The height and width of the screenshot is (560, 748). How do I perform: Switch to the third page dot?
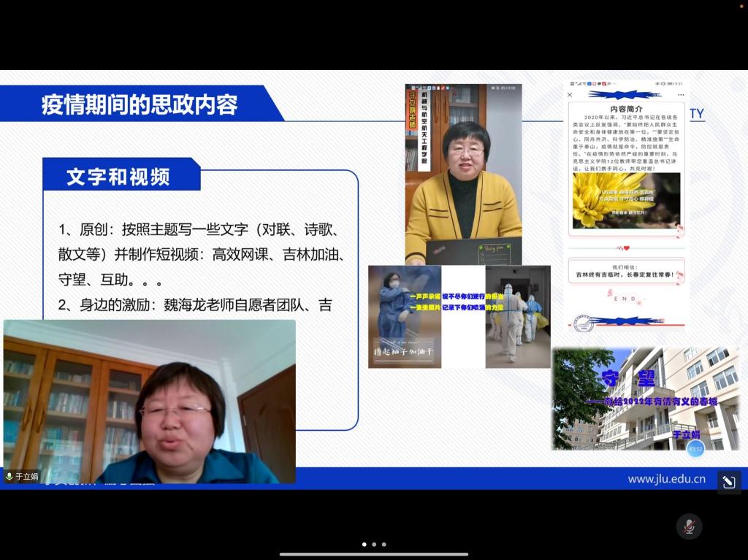(x=383, y=544)
